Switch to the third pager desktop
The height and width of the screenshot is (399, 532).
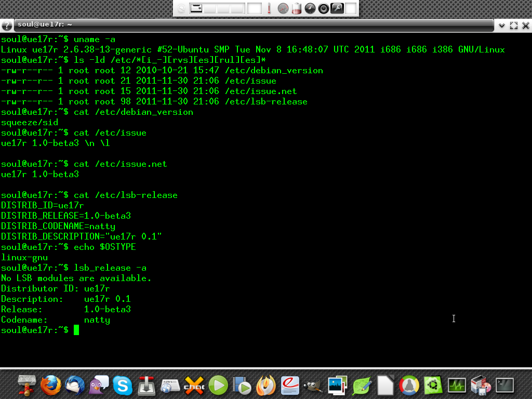coord(223,8)
